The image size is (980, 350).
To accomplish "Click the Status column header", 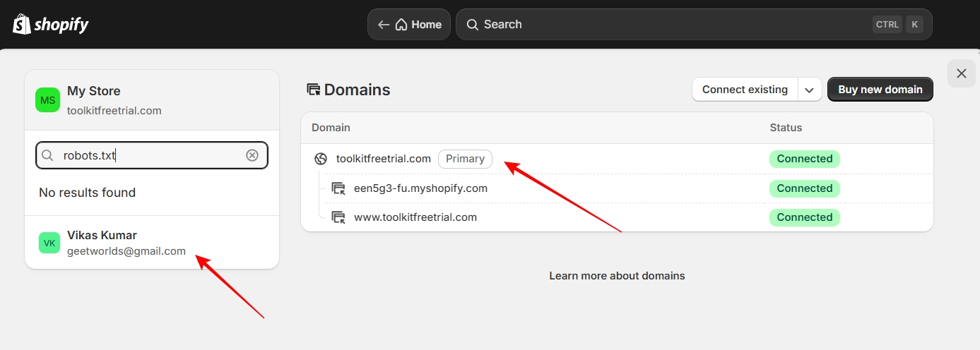I will coord(786,128).
